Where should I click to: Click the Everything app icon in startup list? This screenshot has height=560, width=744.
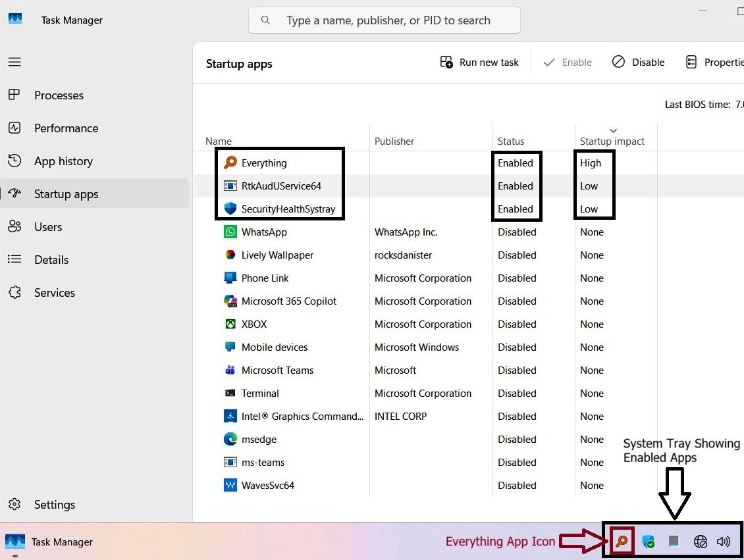(x=230, y=163)
